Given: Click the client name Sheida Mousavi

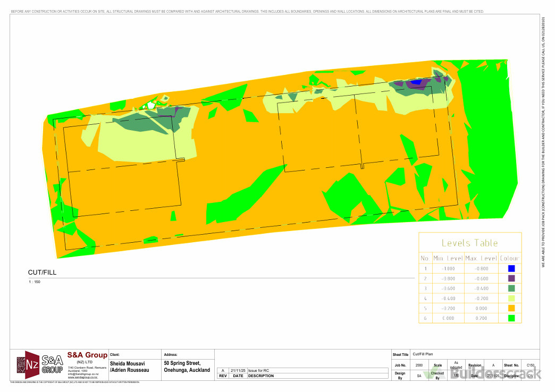Looking at the screenshot, I should pyautogui.click(x=128, y=363).
